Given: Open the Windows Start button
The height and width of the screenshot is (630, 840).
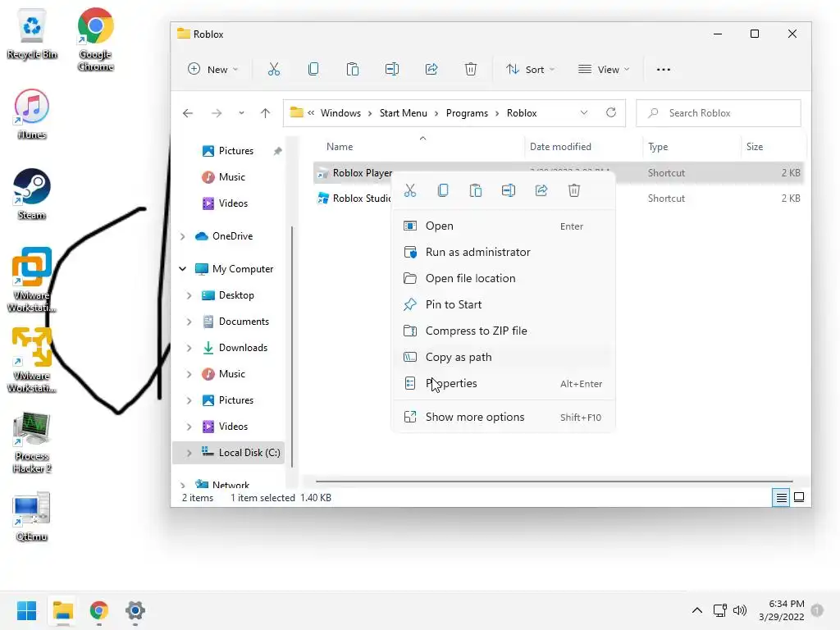Looking at the screenshot, I should pyautogui.click(x=26, y=610).
